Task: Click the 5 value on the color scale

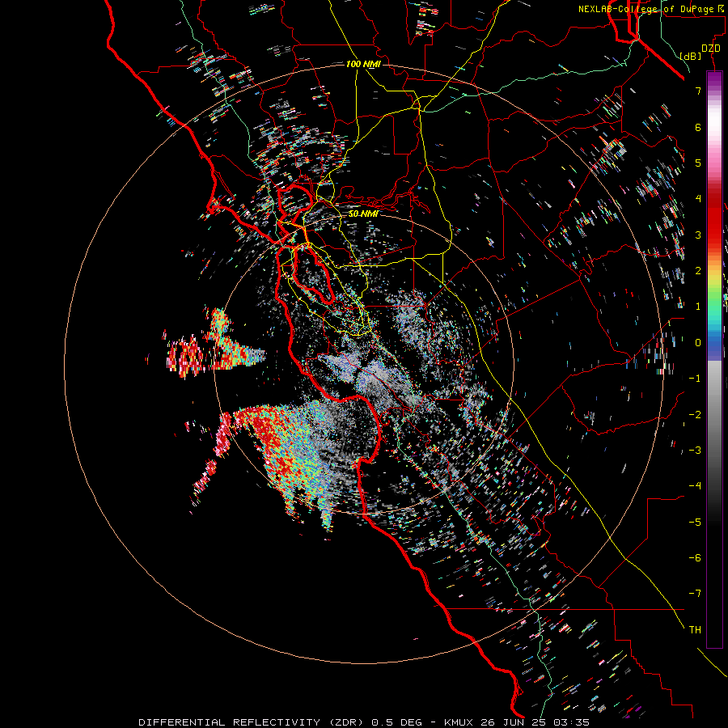Action: pyautogui.click(x=698, y=163)
